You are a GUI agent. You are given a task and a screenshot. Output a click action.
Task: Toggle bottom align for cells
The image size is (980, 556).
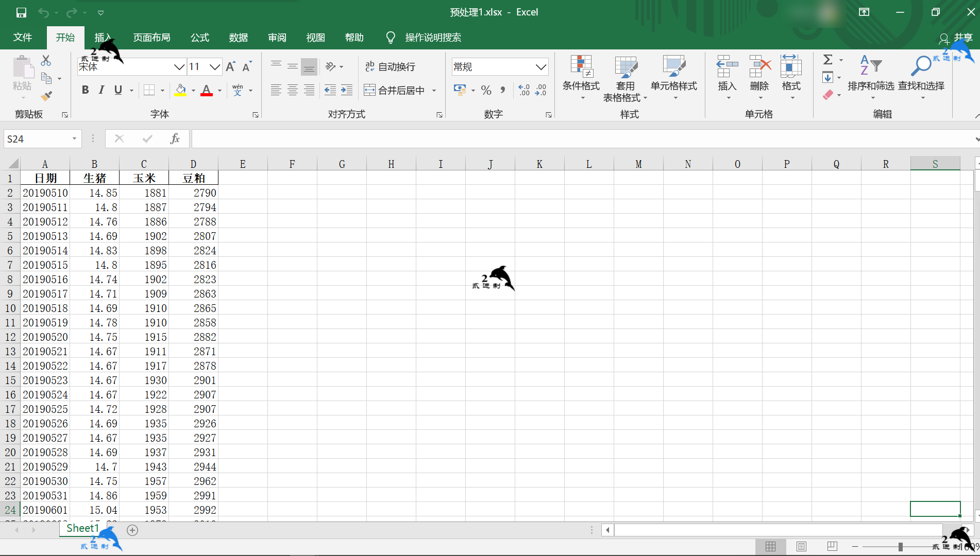pos(309,66)
